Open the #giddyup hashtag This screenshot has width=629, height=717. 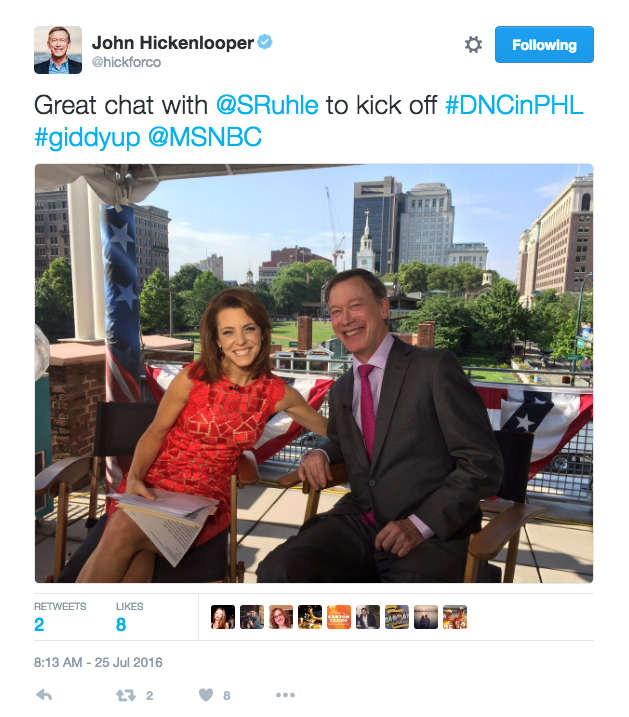[87, 138]
